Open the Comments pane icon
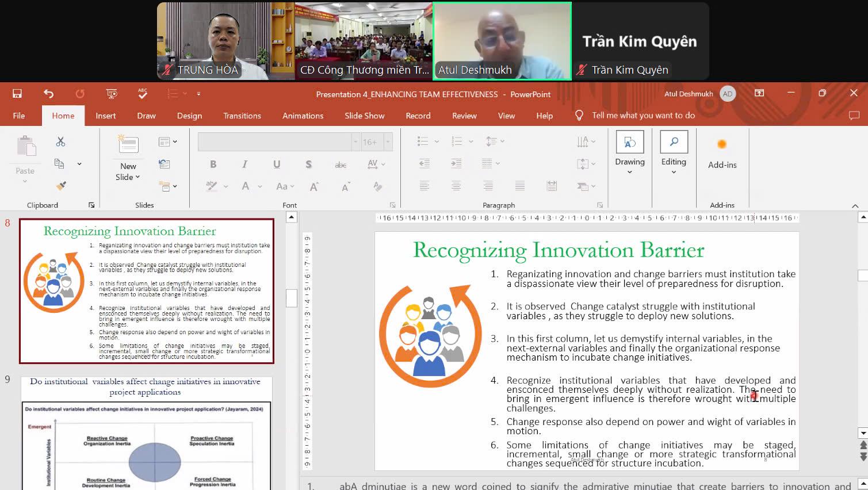 click(x=854, y=116)
